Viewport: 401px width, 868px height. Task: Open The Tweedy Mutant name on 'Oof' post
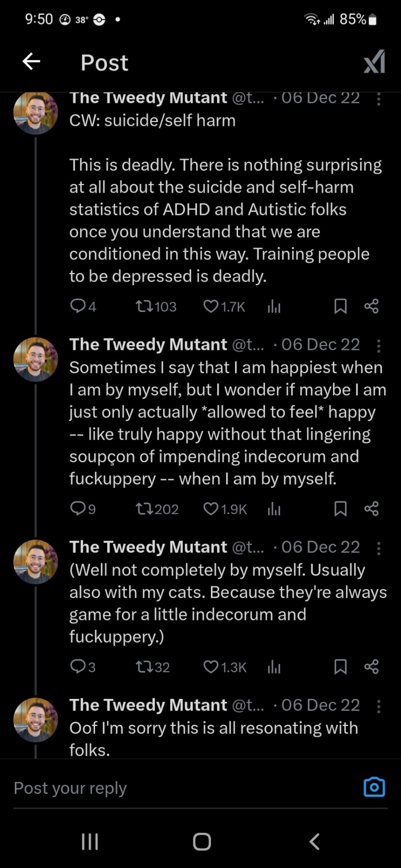tap(148, 705)
